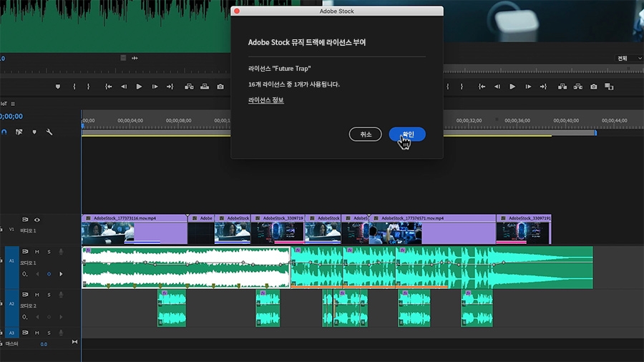Image resolution: width=644 pixels, height=362 pixels.
Task: Close the Adobe Stock dialog with red button
Action: [x=237, y=11]
